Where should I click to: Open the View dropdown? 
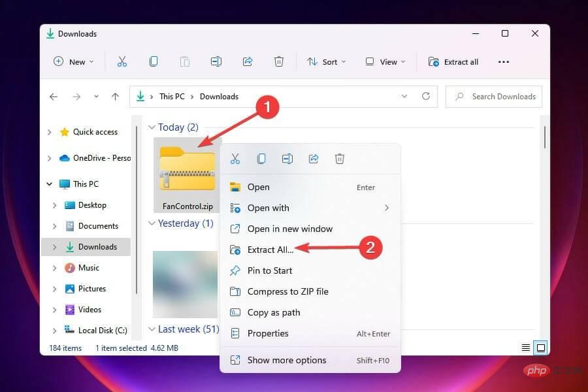(x=385, y=61)
